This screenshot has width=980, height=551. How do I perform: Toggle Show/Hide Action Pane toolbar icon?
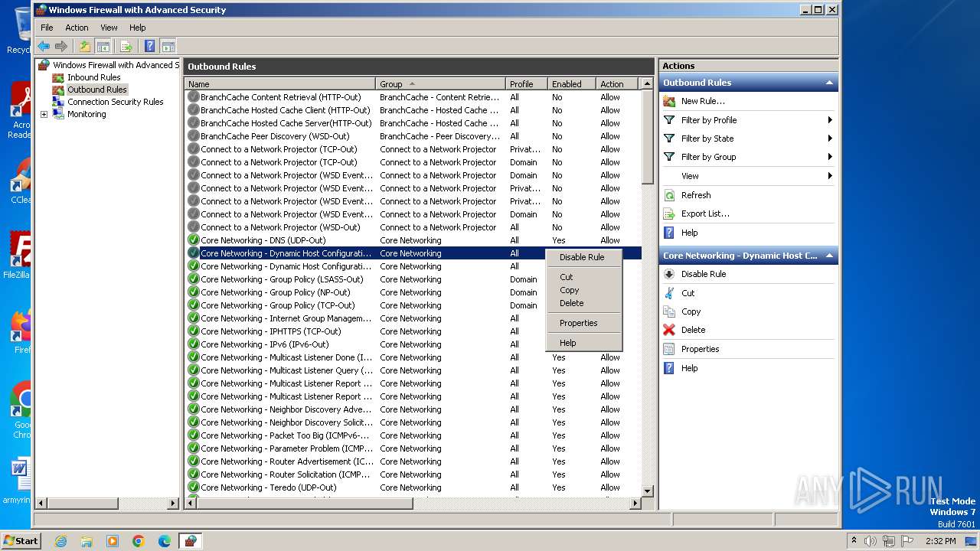pyautogui.click(x=168, y=47)
